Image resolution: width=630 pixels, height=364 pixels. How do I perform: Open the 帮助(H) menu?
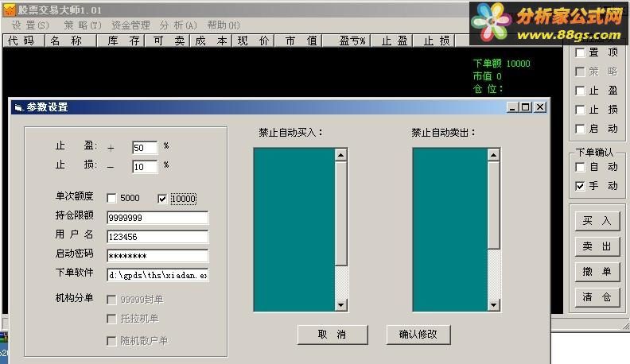click(x=224, y=25)
